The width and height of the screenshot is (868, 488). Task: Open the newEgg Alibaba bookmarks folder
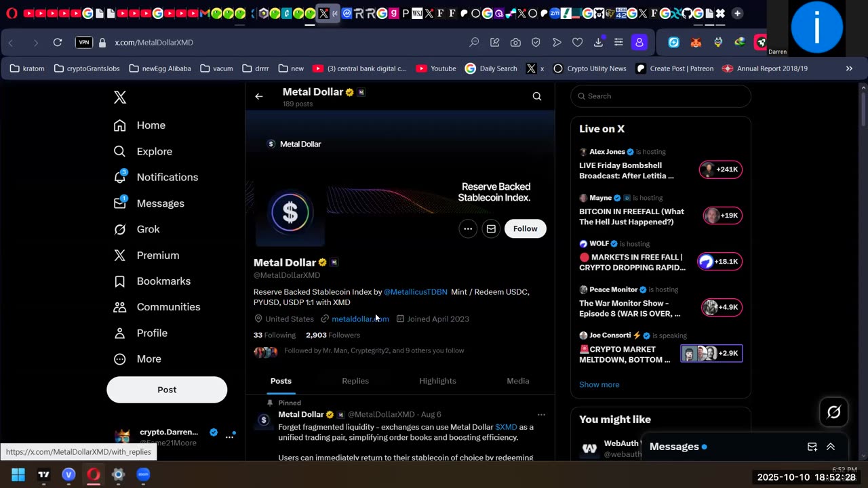tap(160, 68)
